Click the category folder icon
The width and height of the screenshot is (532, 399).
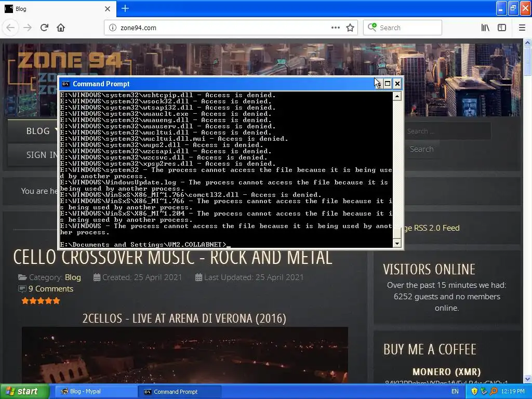tap(22, 277)
